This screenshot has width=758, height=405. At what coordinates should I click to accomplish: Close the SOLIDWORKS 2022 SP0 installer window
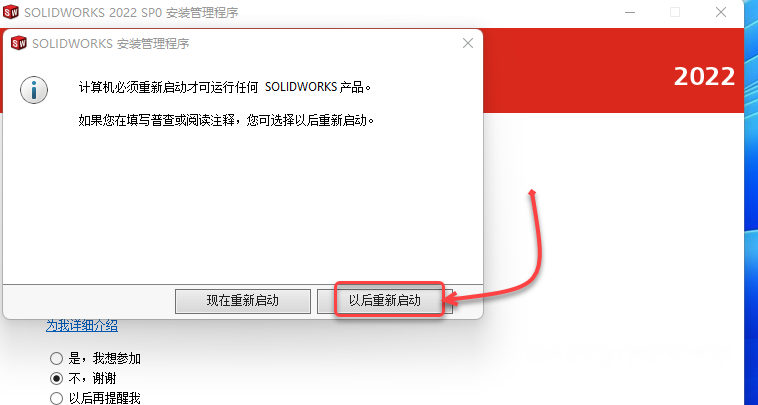(x=720, y=12)
